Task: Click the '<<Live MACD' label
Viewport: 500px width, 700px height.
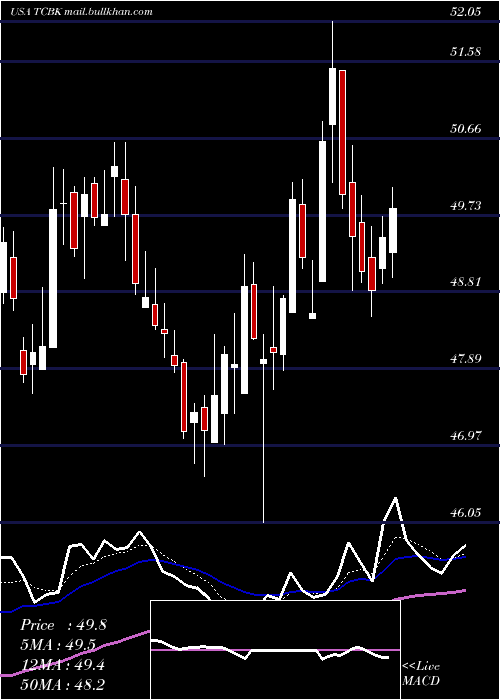Action: click(421, 673)
